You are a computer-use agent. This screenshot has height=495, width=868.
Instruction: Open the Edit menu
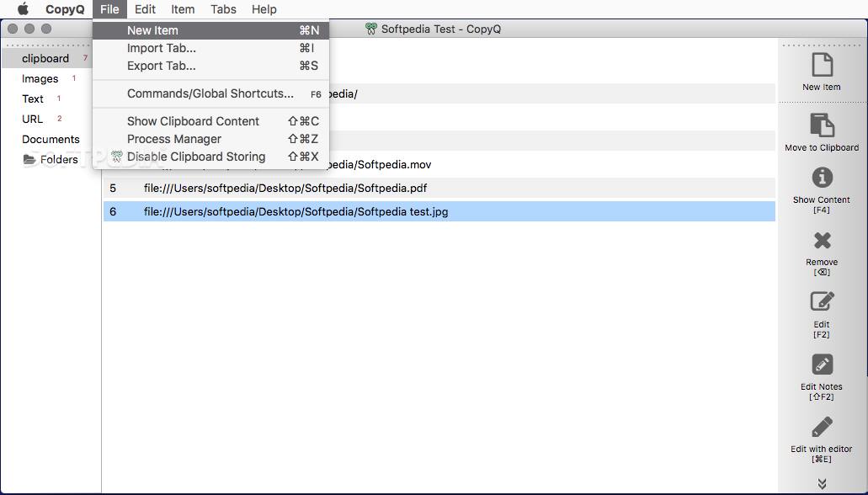pyautogui.click(x=145, y=9)
